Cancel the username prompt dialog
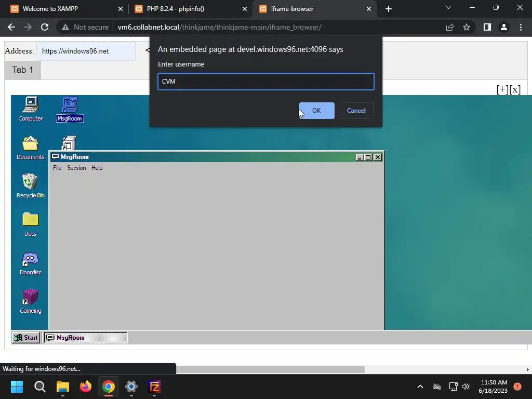The image size is (532, 399). click(x=356, y=111)
